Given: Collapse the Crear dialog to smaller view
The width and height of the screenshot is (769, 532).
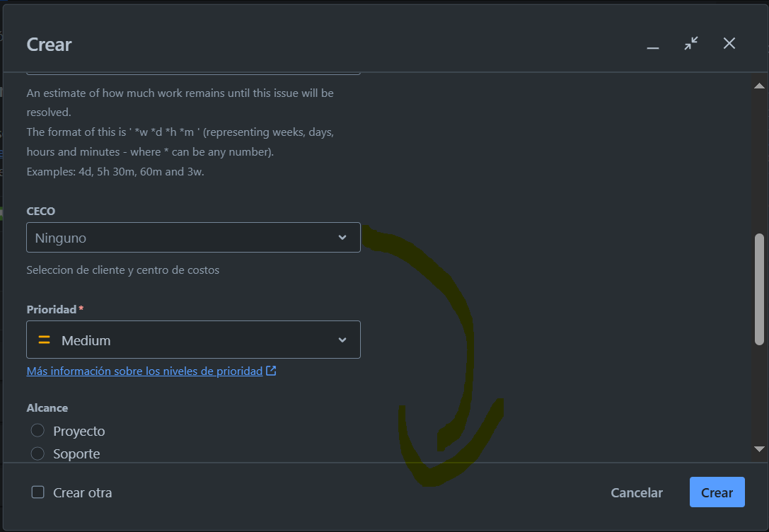Looking at the screenshot, I should [x=691, y=44].
